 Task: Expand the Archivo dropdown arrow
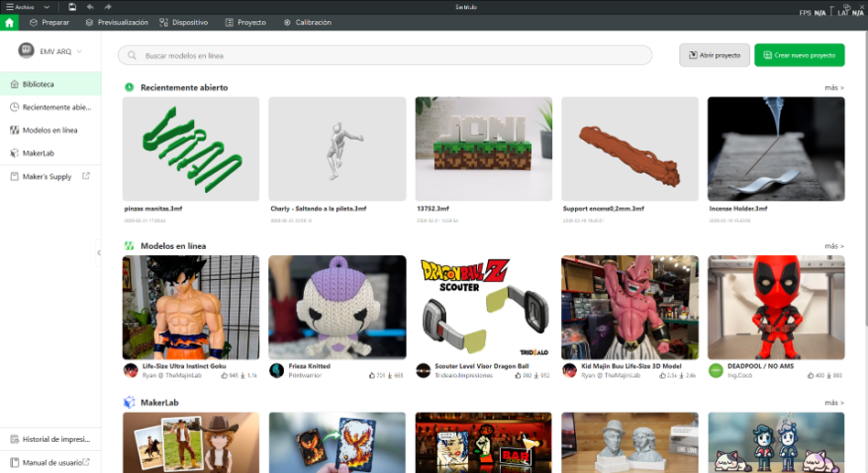pos(47,7)
